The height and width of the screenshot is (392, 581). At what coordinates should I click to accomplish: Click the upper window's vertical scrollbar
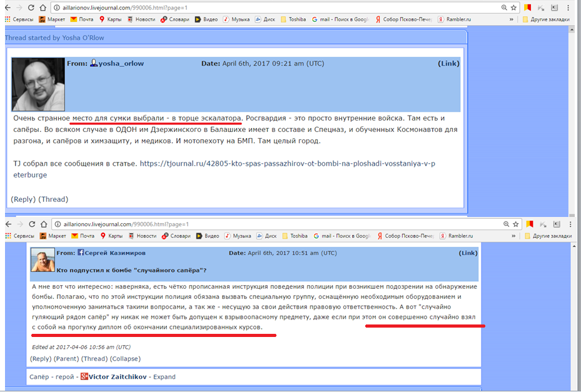[x=572, y=121]
